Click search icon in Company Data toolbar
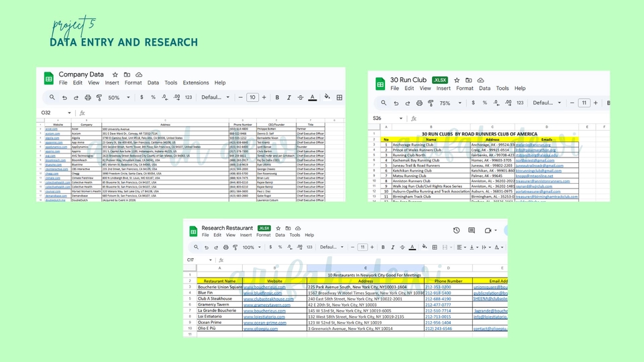 point(52,97)
